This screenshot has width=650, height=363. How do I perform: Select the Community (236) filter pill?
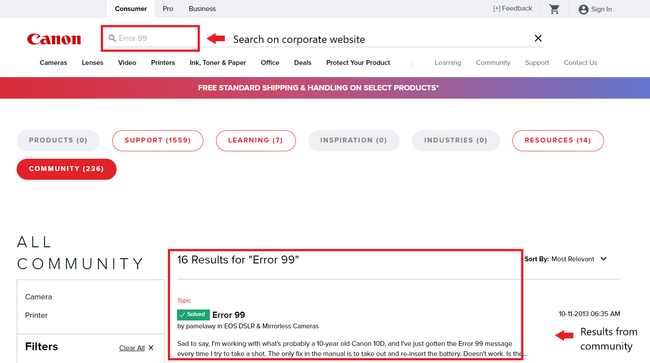click(x=66, y=169)
